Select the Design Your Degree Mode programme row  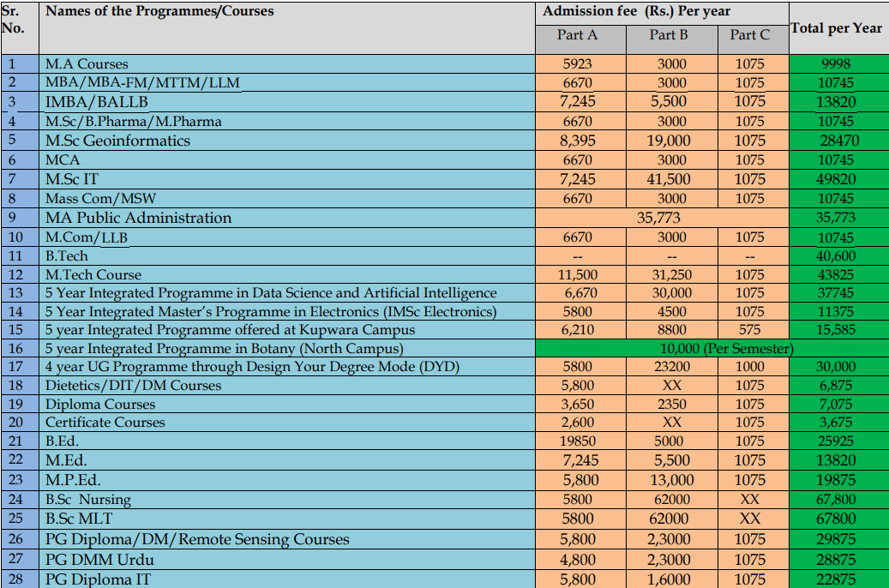pos(252,367)
